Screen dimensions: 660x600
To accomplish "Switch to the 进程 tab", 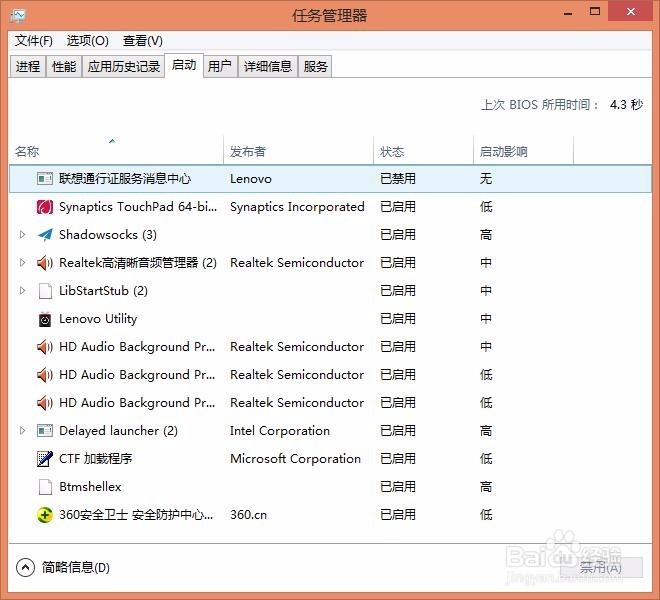I will [28, 67].
